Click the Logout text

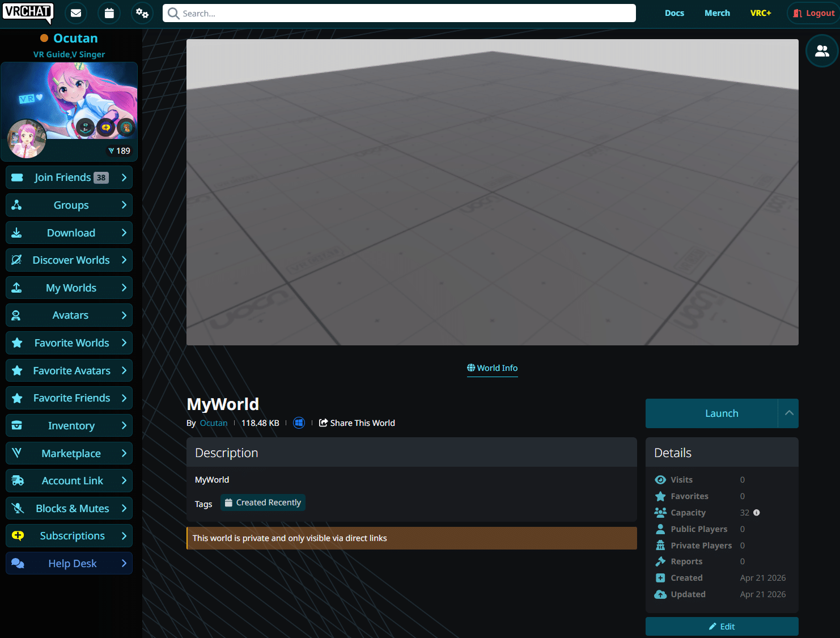pyautogui.click(x=820, y=13)
